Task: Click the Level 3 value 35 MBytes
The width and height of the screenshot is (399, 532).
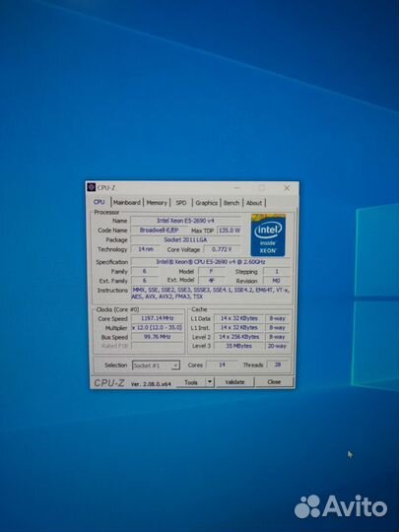Action: click(238, 346)
